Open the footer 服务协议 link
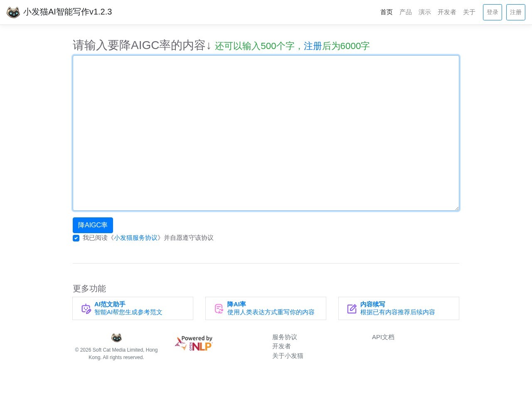 pyautogui.click(x=285, y=337)
